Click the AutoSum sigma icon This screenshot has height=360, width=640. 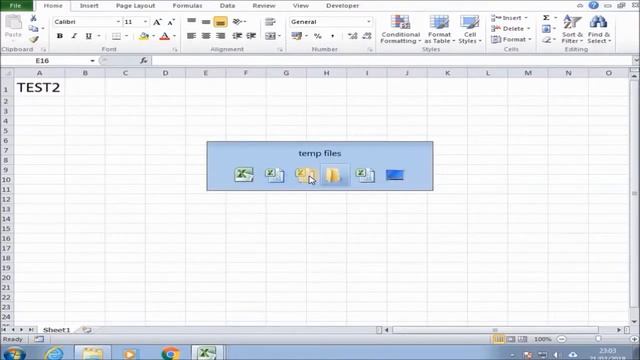[x=546, y=18]
